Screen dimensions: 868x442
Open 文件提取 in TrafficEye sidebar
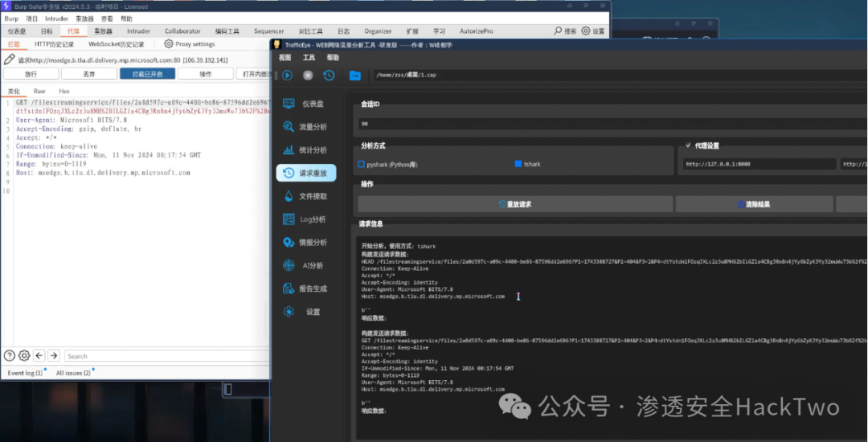coord(306,196)
